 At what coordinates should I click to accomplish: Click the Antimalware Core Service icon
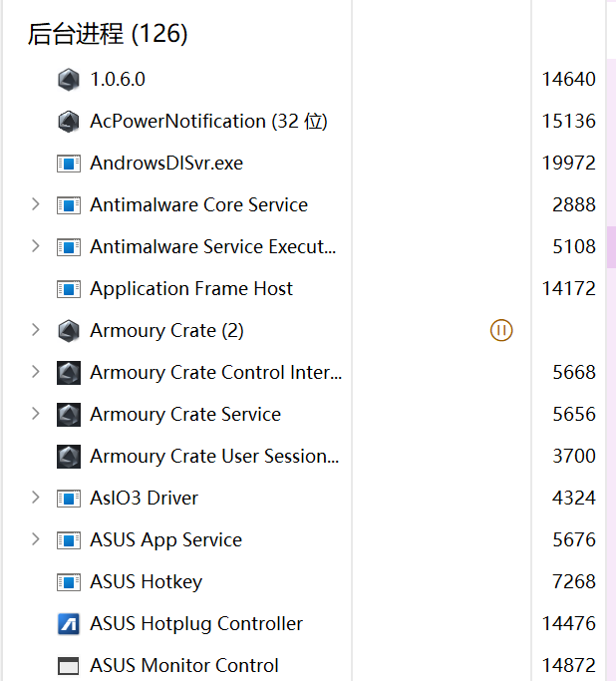point(69,205)
